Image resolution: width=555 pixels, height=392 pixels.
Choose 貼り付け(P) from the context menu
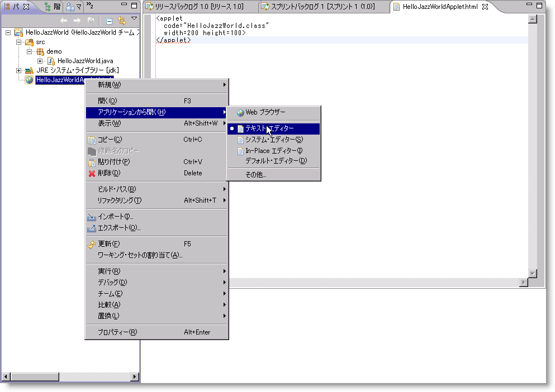[157, 162]
